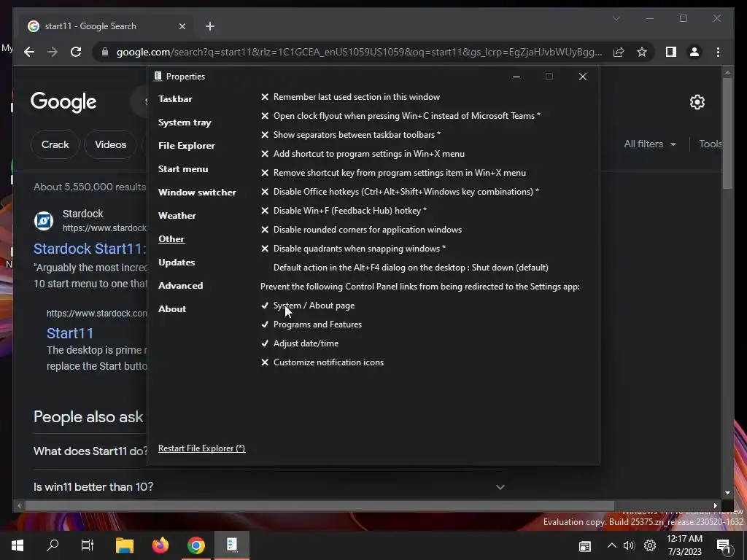Click the Properties app taskbar icon
Image resolution: width=747 pixels, height=560 pixels.
pyautogui.click(x=232, y=545)
